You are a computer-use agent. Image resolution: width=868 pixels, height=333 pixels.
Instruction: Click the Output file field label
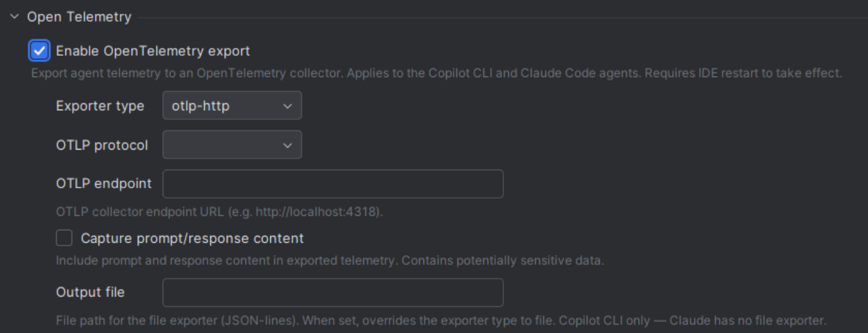click(90, 292)
